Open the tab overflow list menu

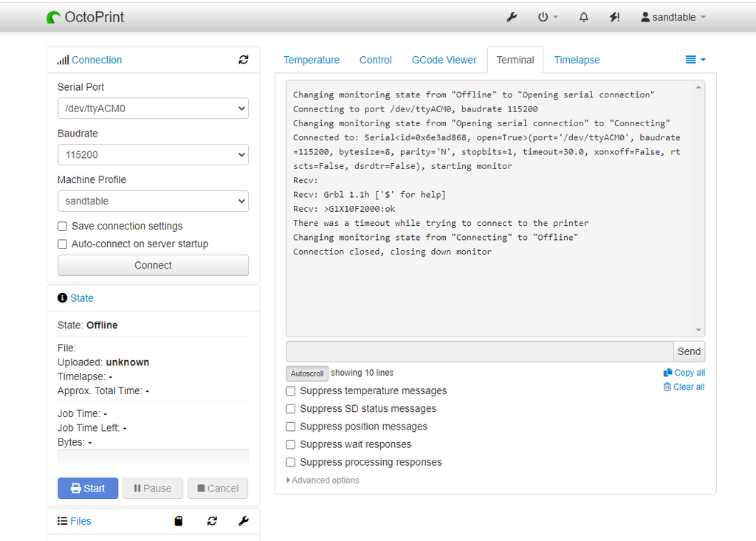coord(695,60)
